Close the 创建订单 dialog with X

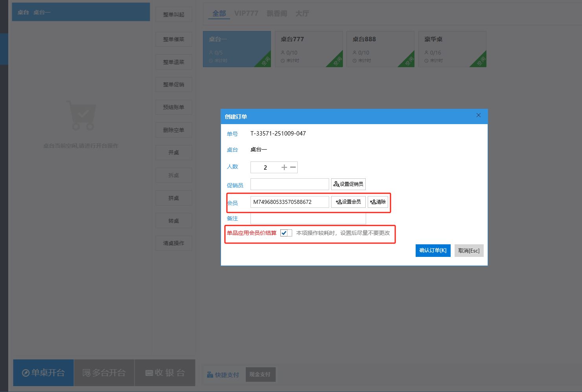tap(479, 115)
